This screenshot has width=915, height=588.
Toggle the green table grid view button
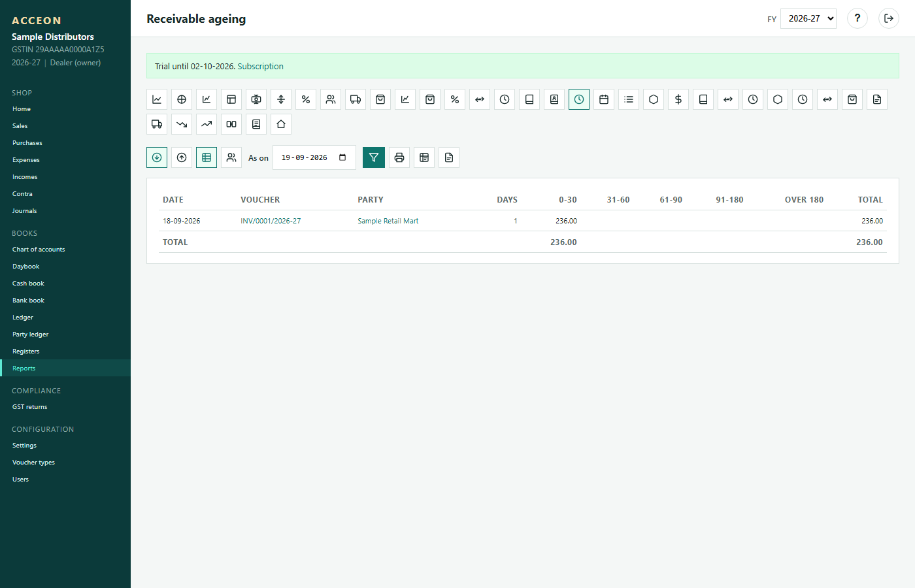(x=207, y=157)
